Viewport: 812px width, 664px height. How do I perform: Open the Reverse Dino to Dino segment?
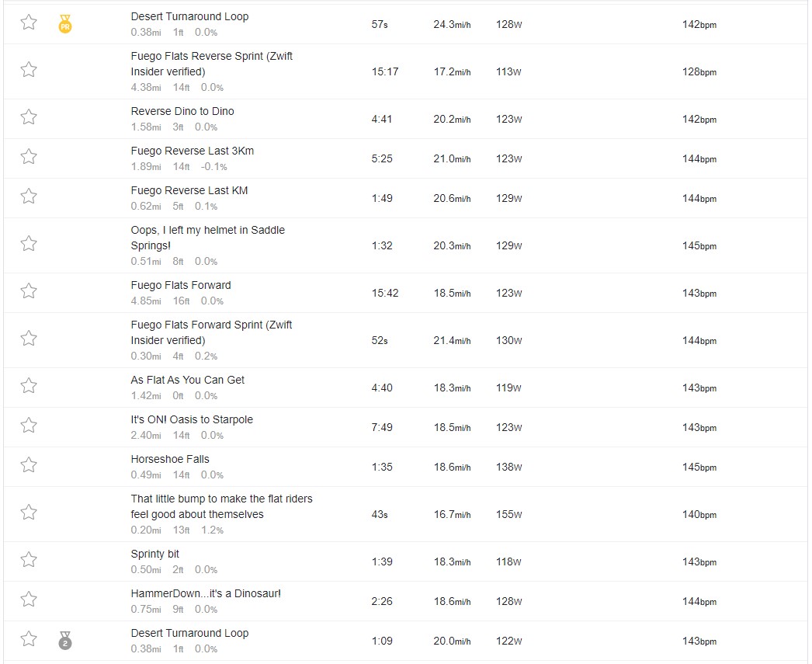point(182,111)
